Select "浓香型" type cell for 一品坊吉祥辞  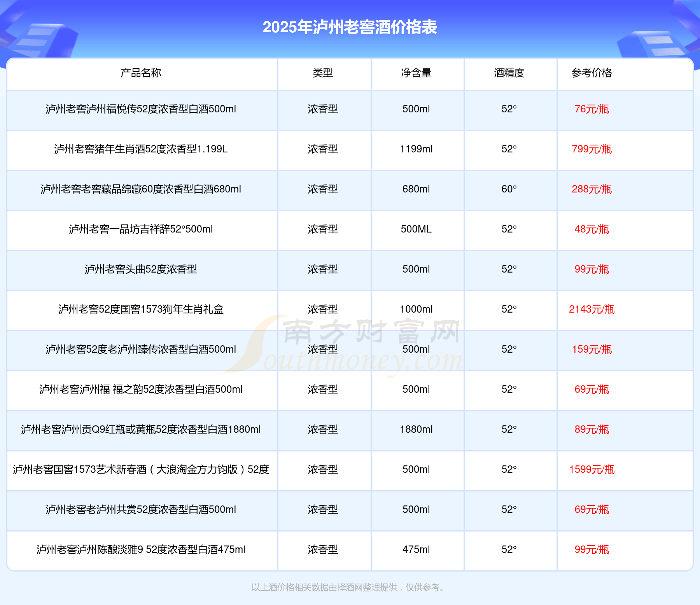(x=323, y=229)
